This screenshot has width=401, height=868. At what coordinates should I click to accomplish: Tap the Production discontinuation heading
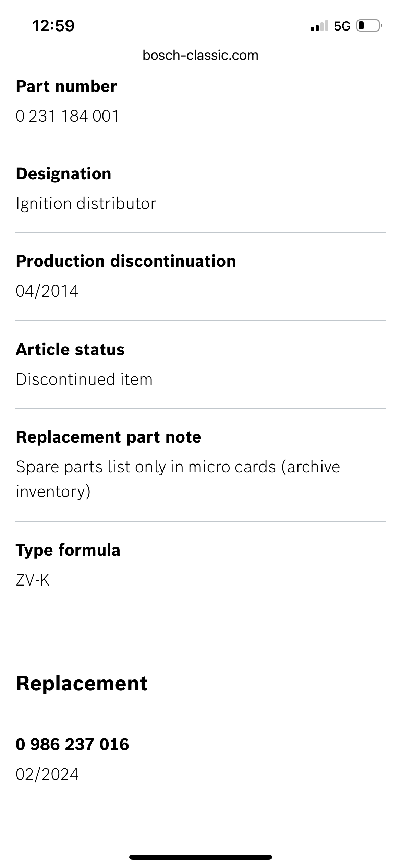tap(126, 261)
